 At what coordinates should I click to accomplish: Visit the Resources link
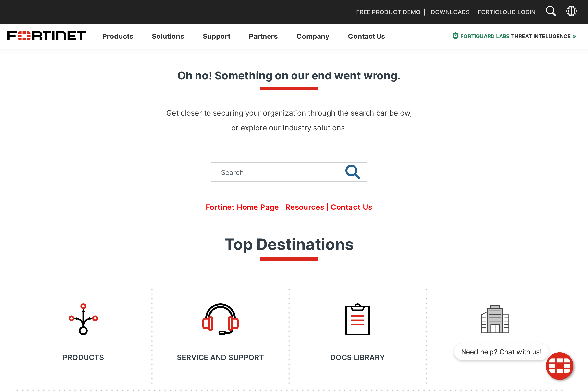pyautogui.click(x=305, y=207)
